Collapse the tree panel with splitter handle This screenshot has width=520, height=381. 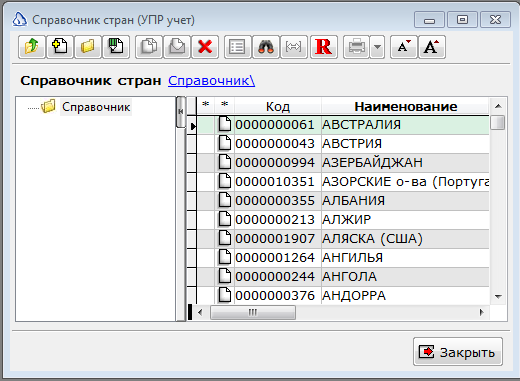180,112
